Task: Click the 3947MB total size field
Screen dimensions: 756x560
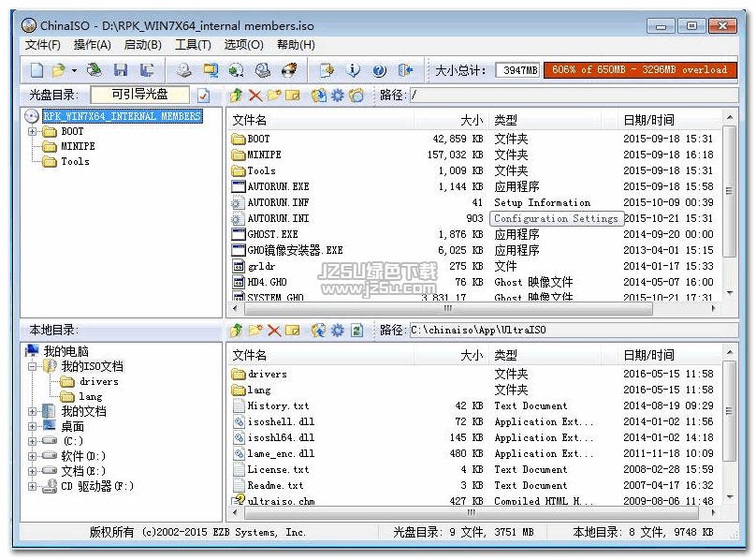Action: (517, 70)
